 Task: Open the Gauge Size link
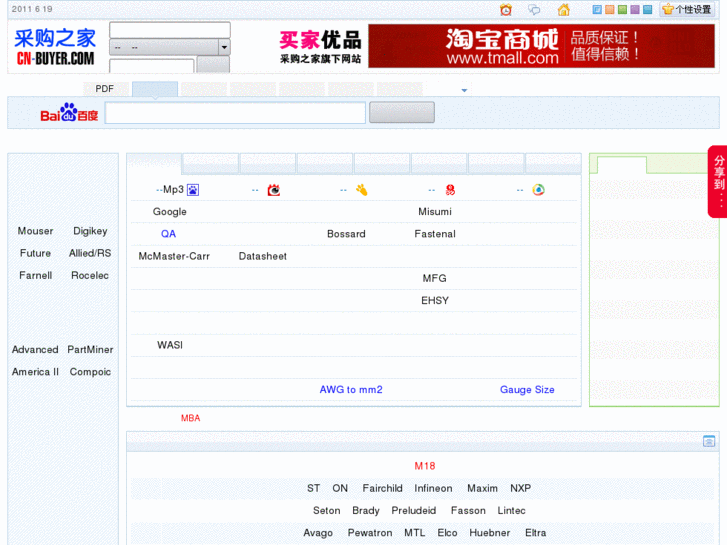pyautogui.click(x=527, y=390)
